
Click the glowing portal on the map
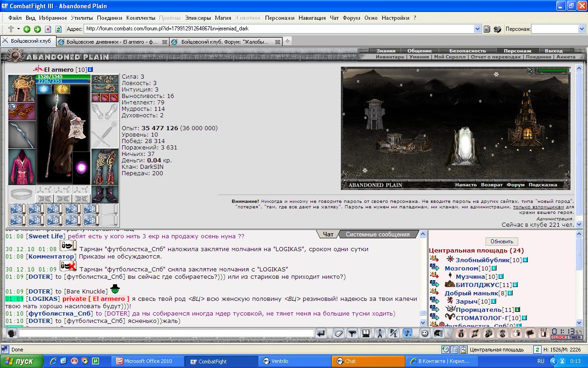(466, 145)
